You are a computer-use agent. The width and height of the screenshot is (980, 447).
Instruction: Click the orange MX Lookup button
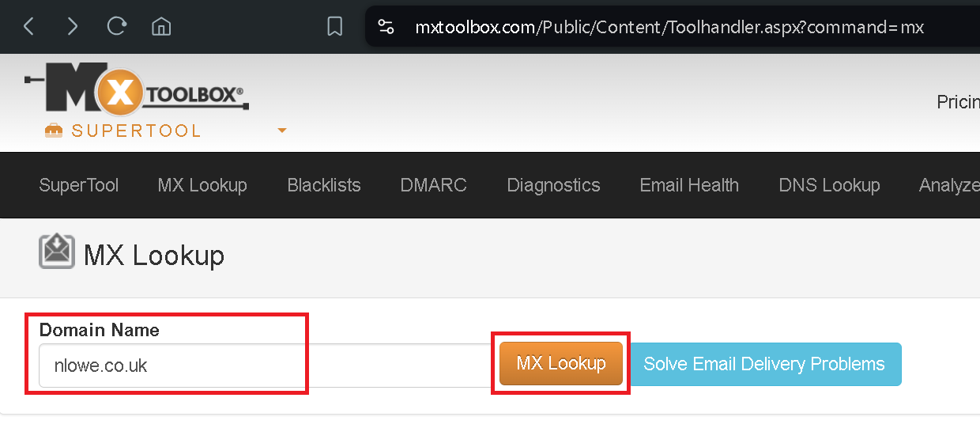pyautogui.click(x=561, y=364)
